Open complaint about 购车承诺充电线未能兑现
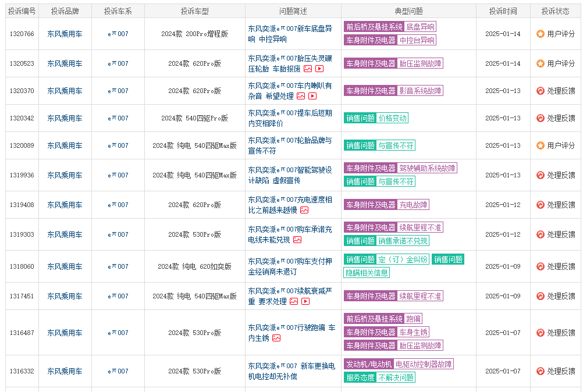Viewport: 583px width, 392px height. pyautogui.click(x=290, y=234)
